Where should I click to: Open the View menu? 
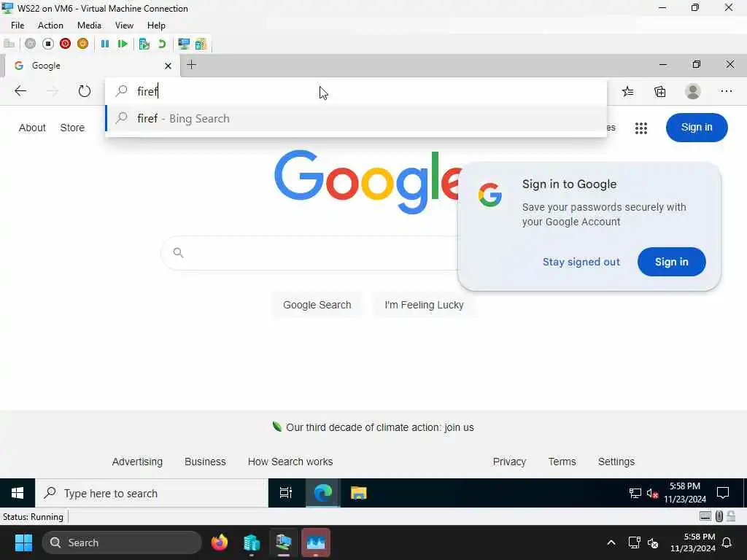click(124, 26)
